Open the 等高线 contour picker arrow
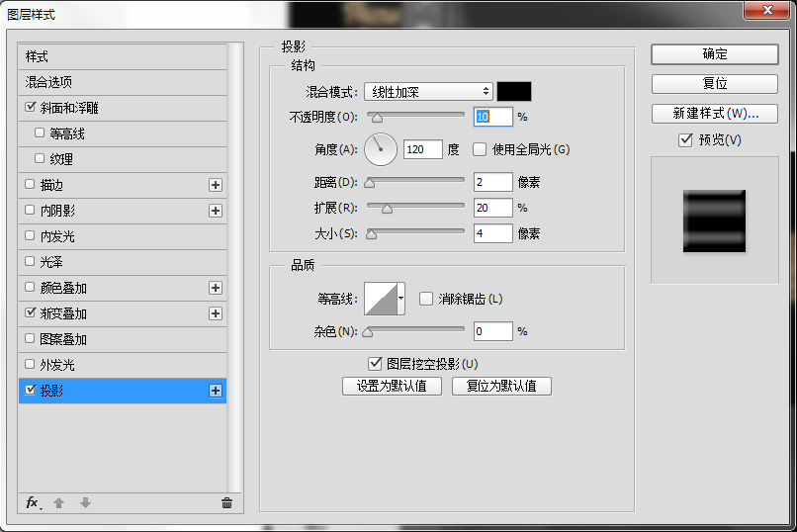The image size is (797, 532). coord(401,299)
